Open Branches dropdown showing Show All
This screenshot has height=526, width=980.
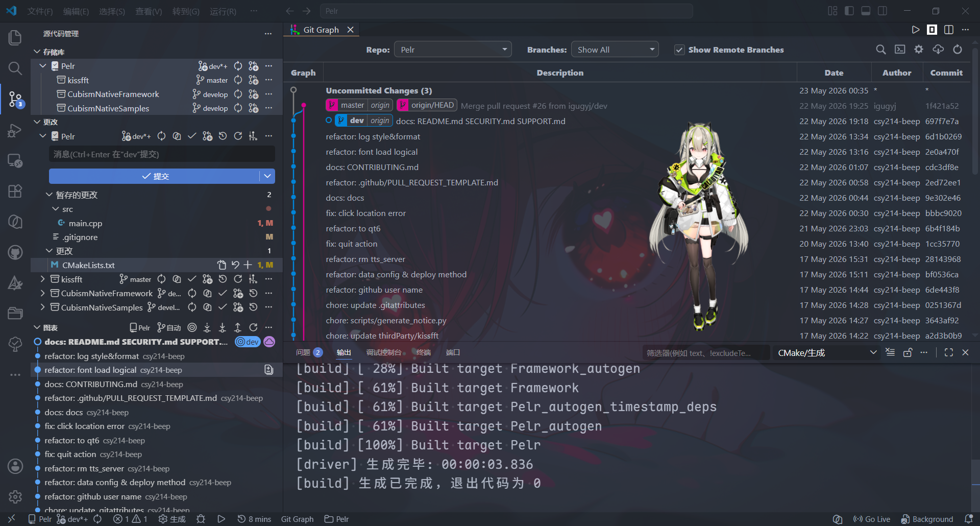[615, 50]
